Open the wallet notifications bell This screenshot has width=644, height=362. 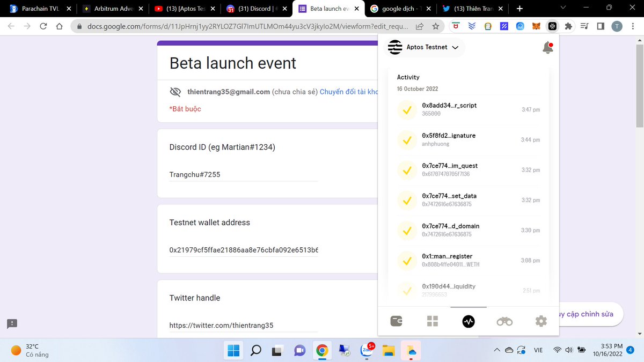click(547, 47)
